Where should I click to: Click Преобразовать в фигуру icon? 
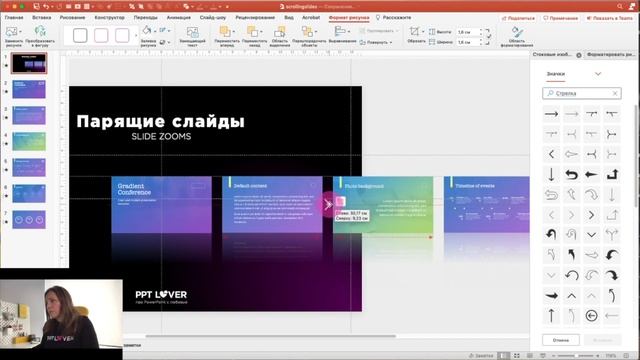pyautogui.click(x=40, y=31)
